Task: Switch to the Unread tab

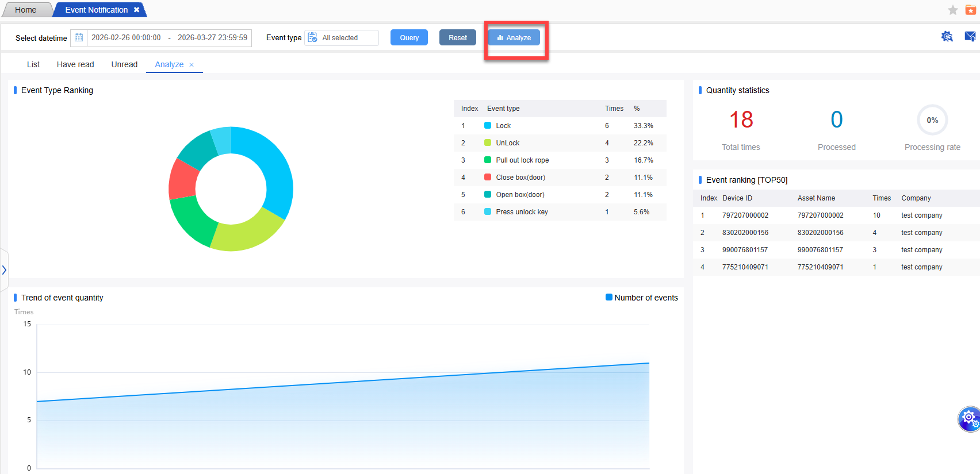Action: pyautogui.click(x=124, y=64)
